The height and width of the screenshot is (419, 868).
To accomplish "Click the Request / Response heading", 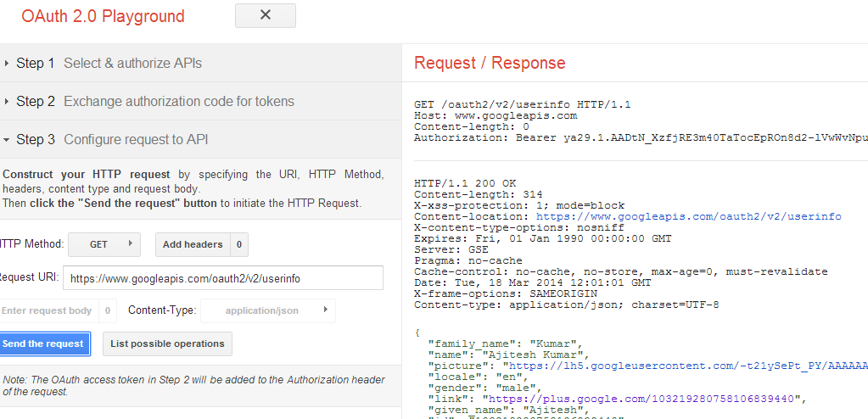I will (x=490, y=63).
